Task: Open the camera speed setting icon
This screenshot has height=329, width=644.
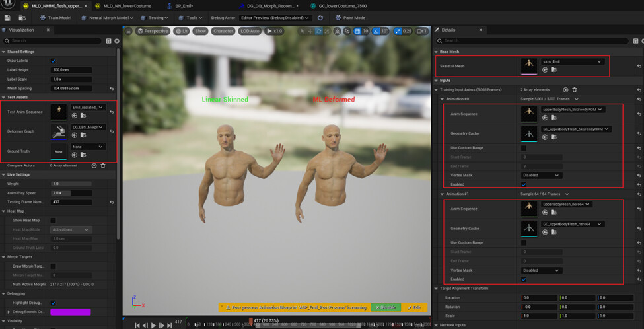Action: pos(422,31)
